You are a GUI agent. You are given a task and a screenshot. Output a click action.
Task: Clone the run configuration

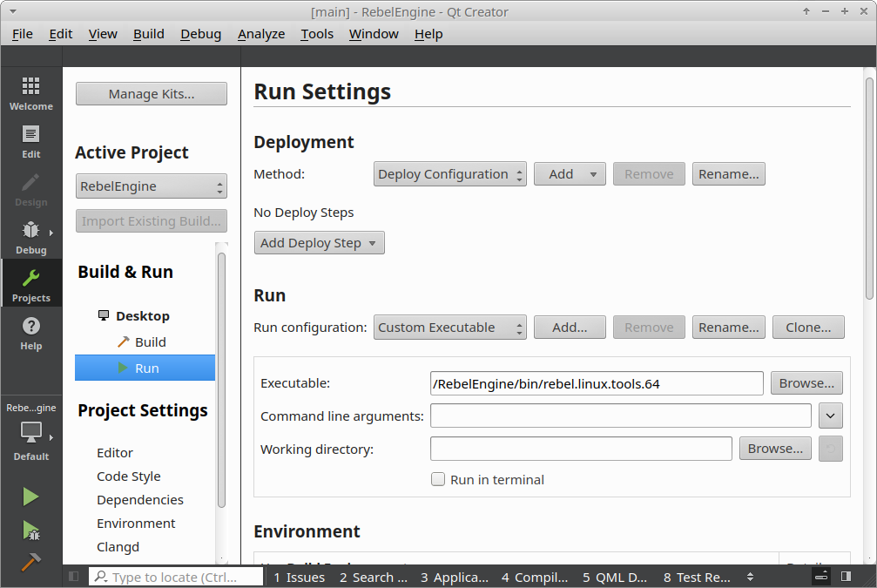808,328
